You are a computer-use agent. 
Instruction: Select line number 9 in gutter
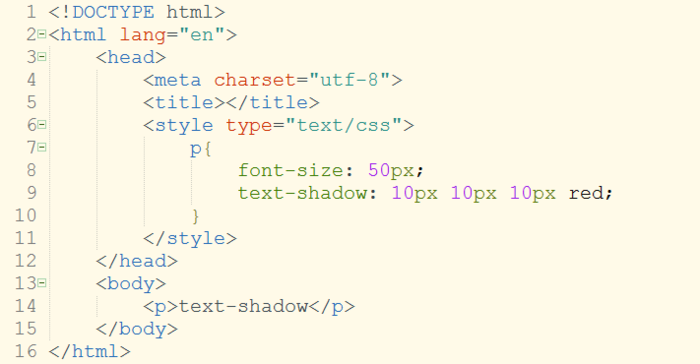click(x=31, y=193)
